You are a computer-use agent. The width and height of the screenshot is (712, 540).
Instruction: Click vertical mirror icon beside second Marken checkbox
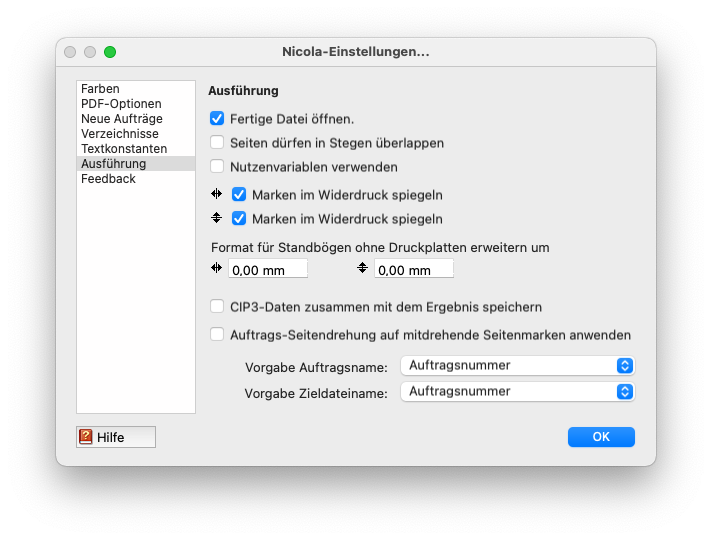(217, 218)
